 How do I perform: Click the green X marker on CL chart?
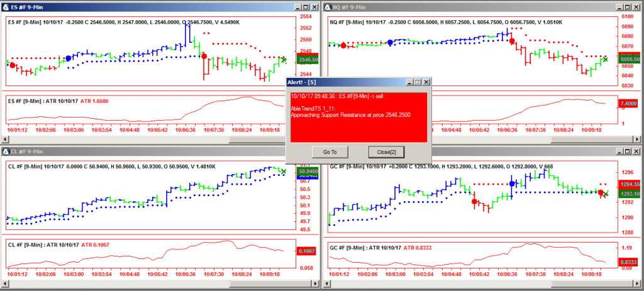pos(284,172)
